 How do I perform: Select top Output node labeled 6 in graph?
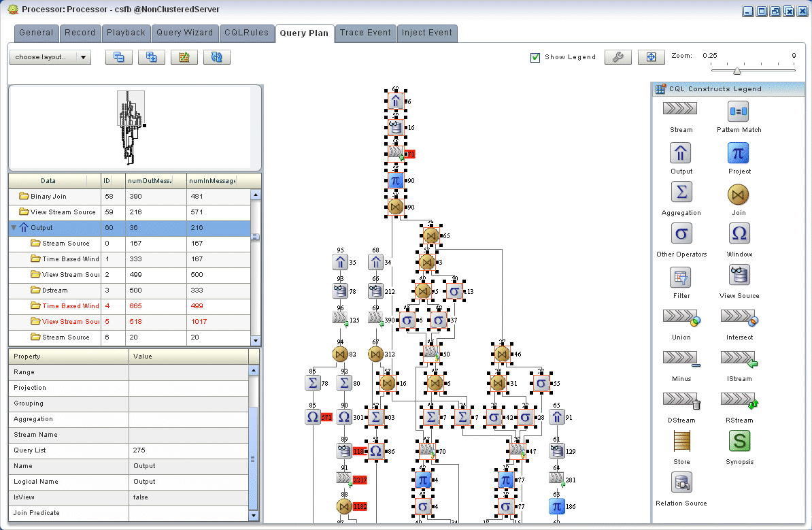tap(396, 101)
